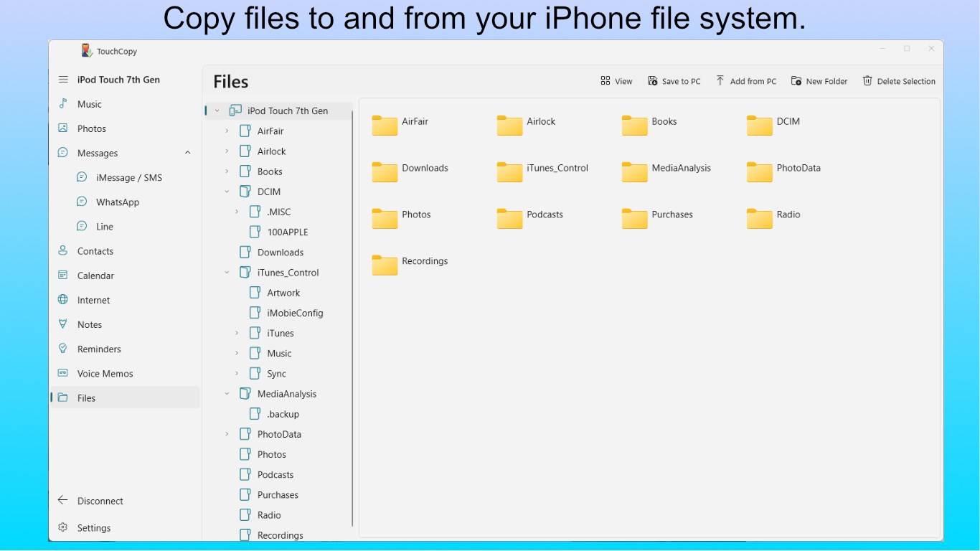Select the Calendar sidebar icon
The image size is (980, 551).
coord(64,275)
